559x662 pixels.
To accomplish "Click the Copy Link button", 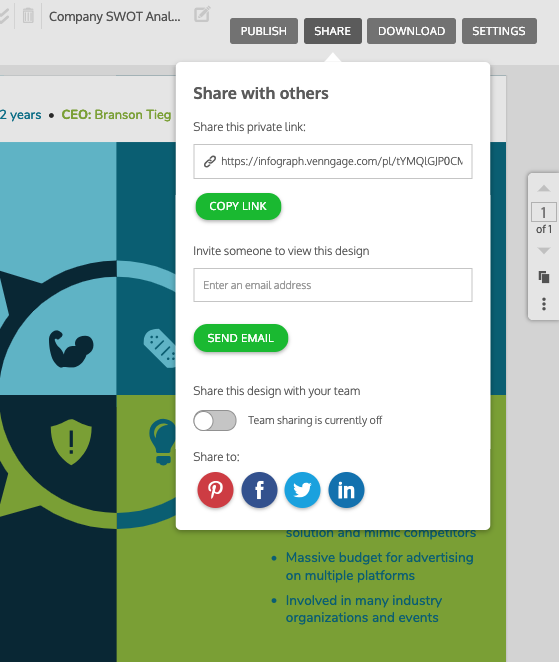I will (238, 206).
